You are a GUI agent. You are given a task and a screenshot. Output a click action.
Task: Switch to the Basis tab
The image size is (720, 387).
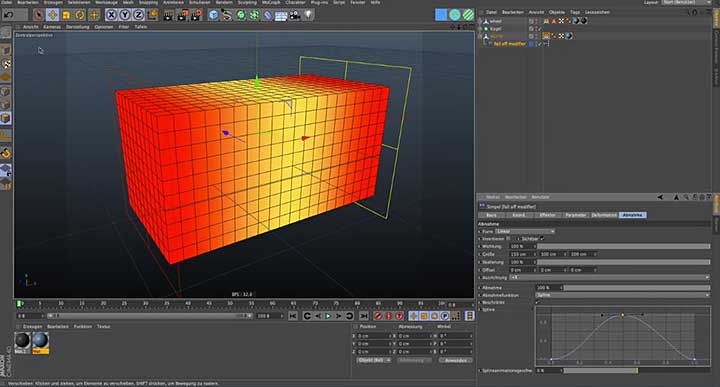491,215
